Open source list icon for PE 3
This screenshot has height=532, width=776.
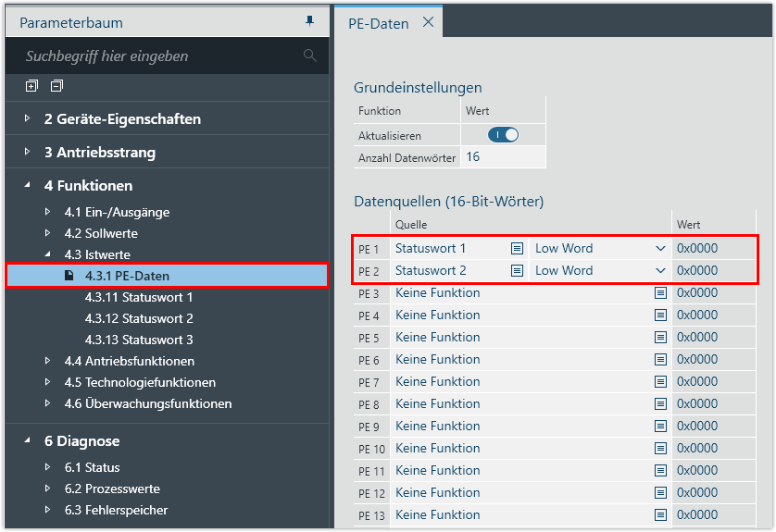[660, 292]
